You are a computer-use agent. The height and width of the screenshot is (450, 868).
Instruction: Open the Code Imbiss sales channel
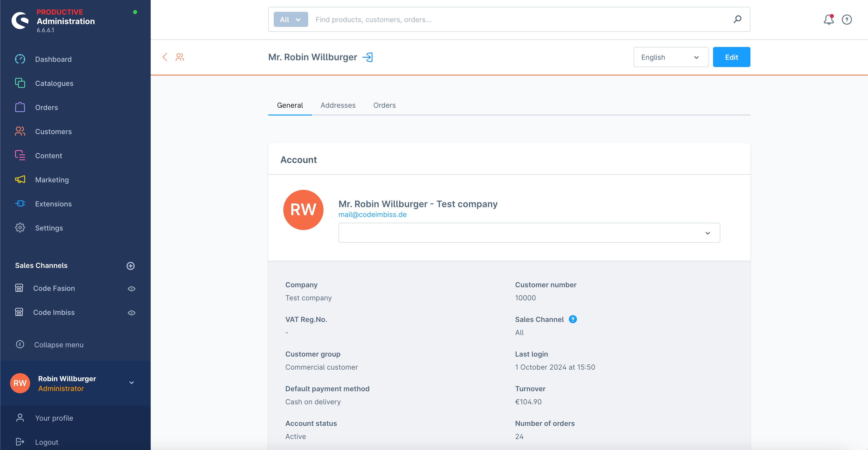coord(54,312)
